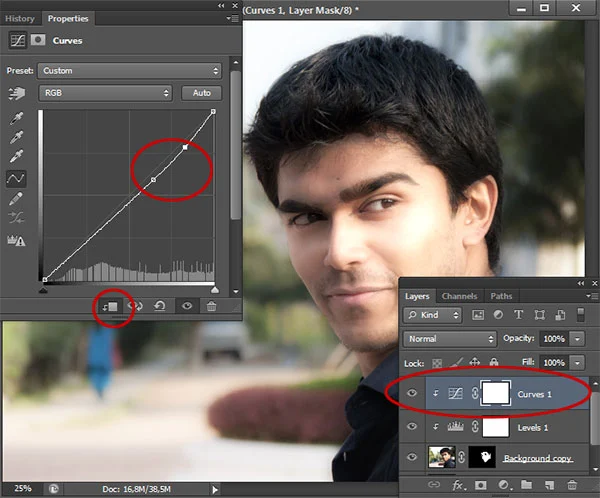Screen dimensions: 600x498
Task: Click the Auto curves button
Action: coord(202,93)
